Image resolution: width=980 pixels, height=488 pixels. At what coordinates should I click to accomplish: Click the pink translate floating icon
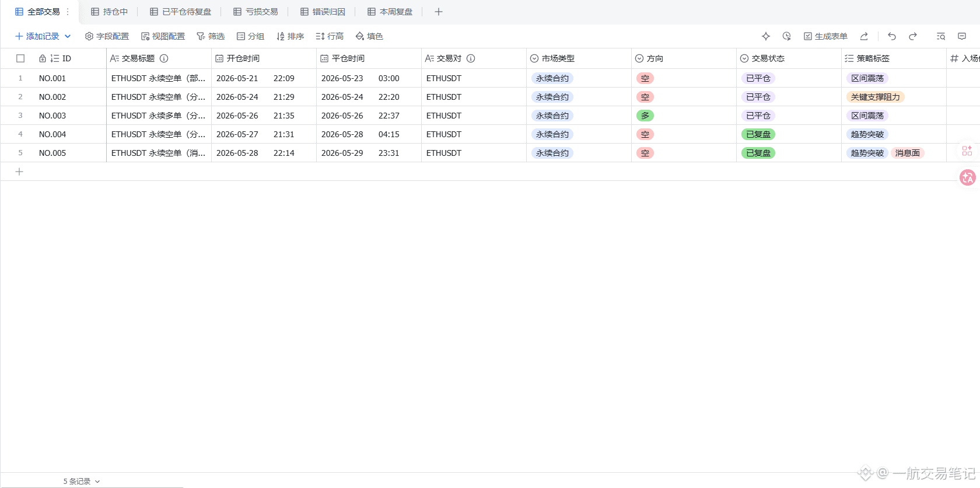point(968,177)
